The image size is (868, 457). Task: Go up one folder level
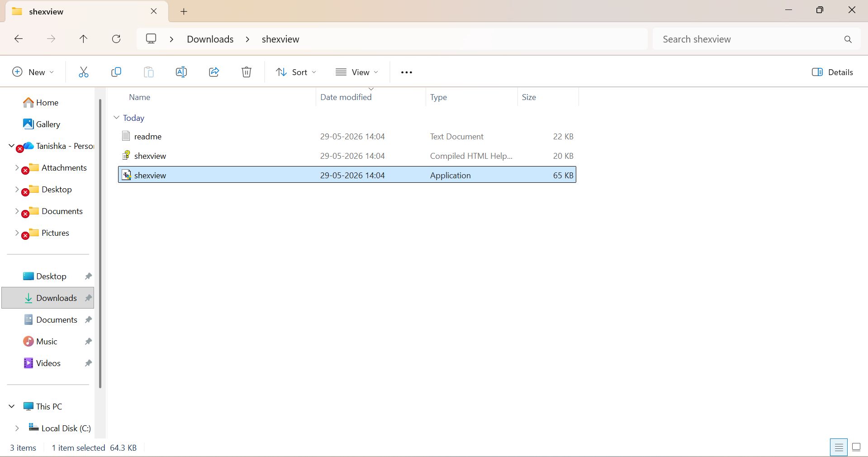point(84,39)
